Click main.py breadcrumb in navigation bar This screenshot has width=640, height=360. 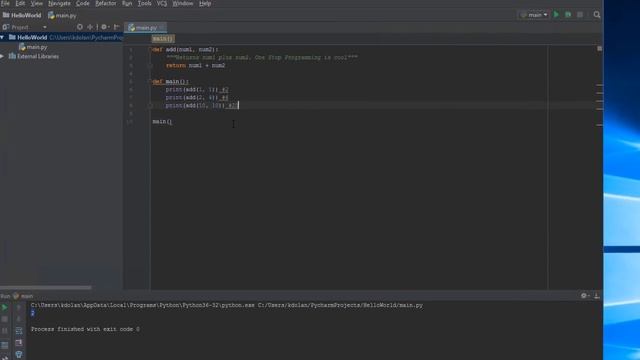click(x=62, y=16)
